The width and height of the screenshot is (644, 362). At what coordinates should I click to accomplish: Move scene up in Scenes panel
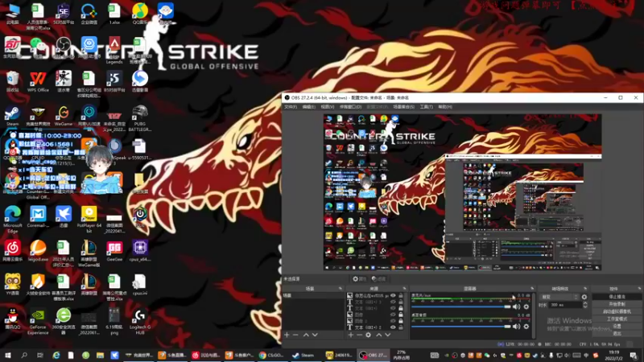(x=306, y=335)
